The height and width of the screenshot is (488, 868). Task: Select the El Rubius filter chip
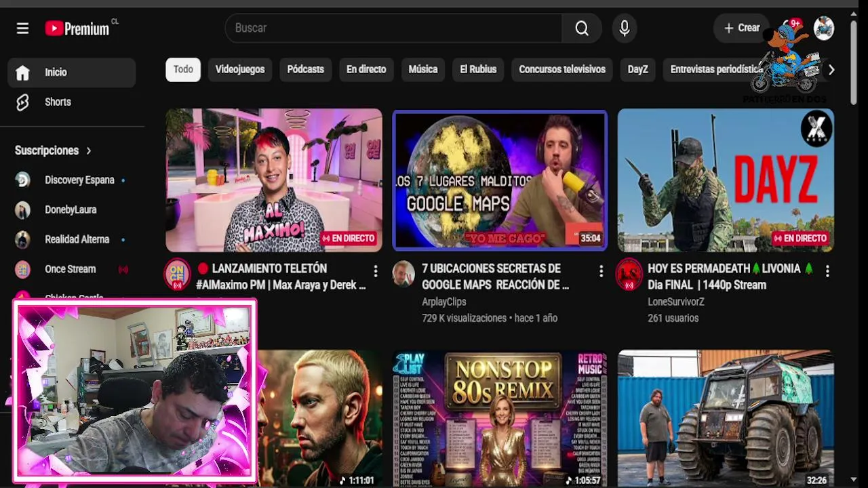click(478, 69)
